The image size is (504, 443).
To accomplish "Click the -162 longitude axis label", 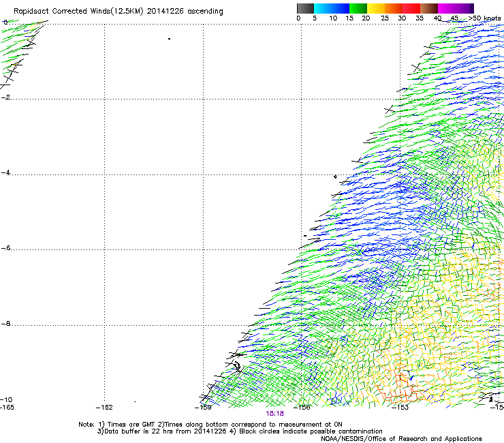I will [x=104, y=408].
